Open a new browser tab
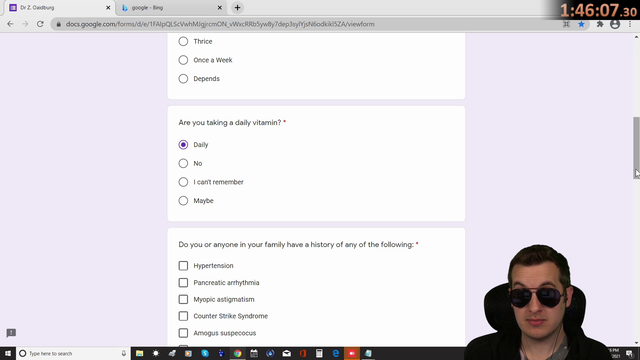The height and width of the screenshot is (360, 640). [237, 8]
